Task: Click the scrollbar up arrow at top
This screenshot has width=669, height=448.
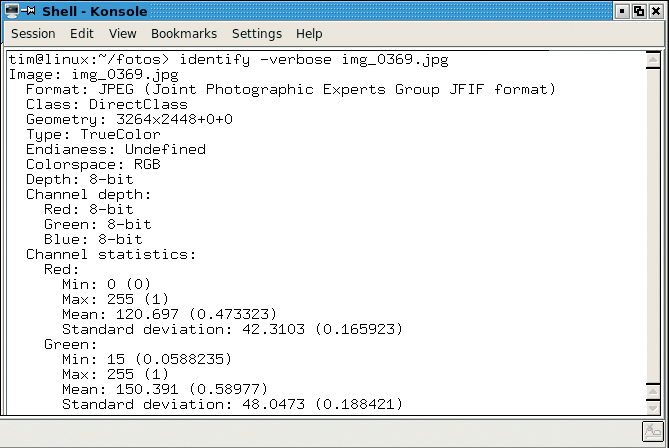Action: (653, 60)
